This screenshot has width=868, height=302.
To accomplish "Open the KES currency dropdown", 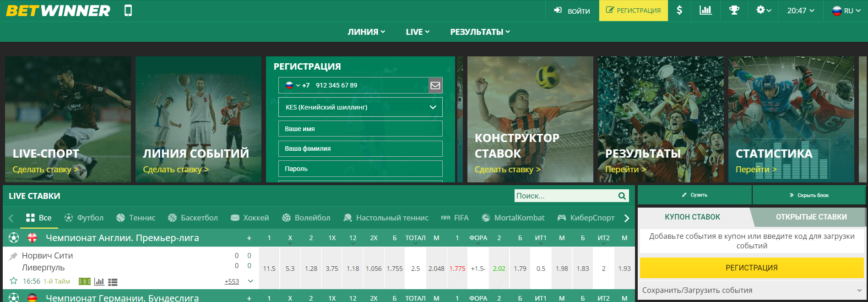I will (360, 107).
